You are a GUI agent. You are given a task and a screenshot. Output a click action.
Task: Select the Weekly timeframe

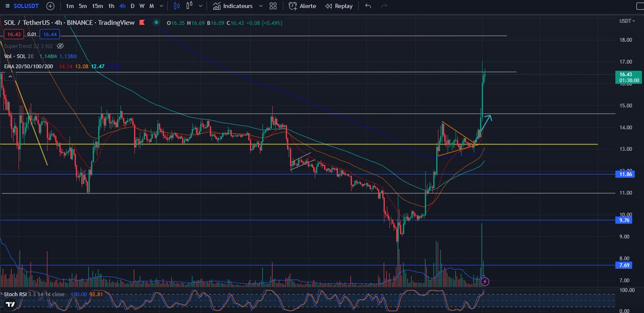pyautogui.click(x=141, y=6)
